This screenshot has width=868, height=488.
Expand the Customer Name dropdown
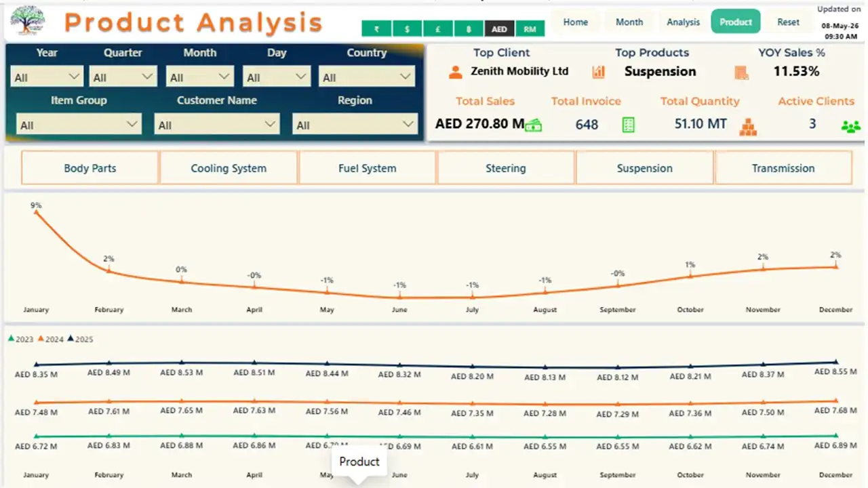[x=216, y=125]
